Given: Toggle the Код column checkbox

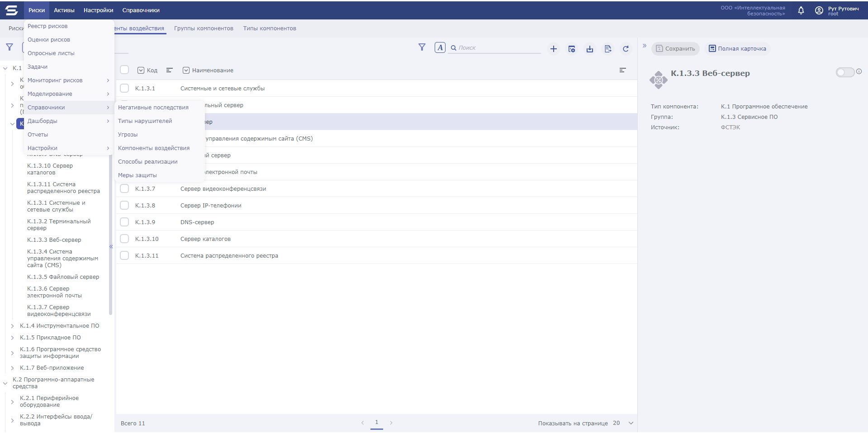Looking at the screenshot, I should click(141, 70).
